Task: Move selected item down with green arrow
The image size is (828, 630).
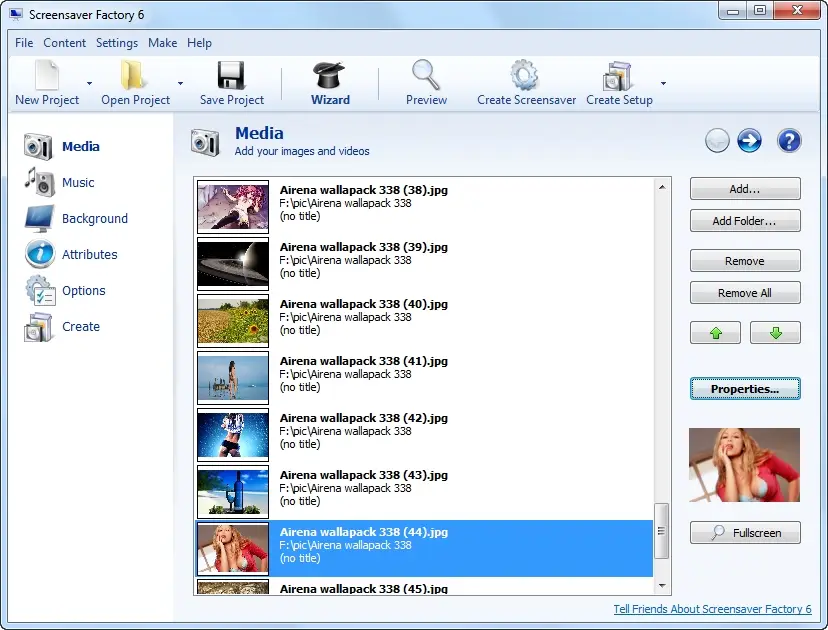Action: (775, 334)
